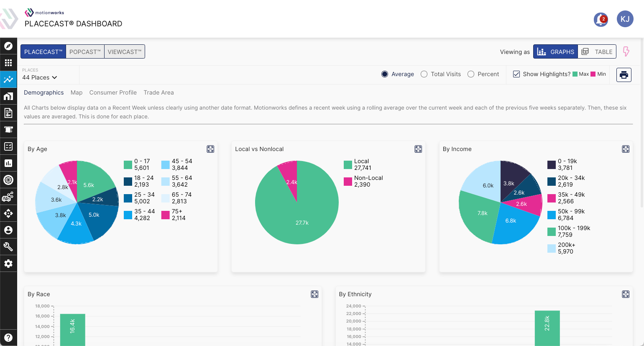
Task: Select the trend line analytics sidebar icon
Action: [8, 79]
